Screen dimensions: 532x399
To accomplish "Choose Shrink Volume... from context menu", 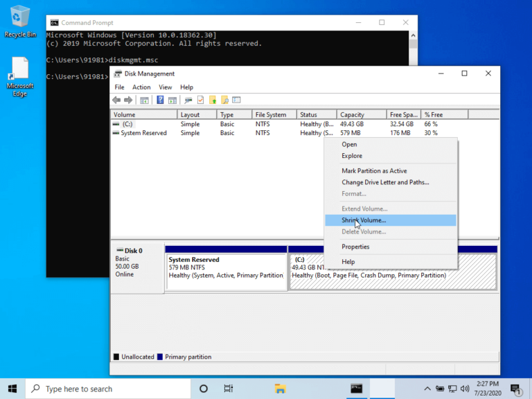I will point(364,220).
